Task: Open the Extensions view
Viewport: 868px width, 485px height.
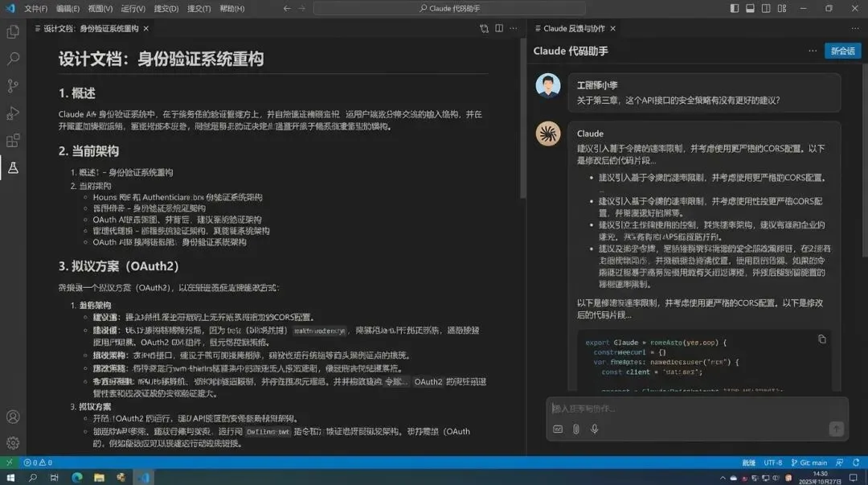Action: tap(13, 140)
